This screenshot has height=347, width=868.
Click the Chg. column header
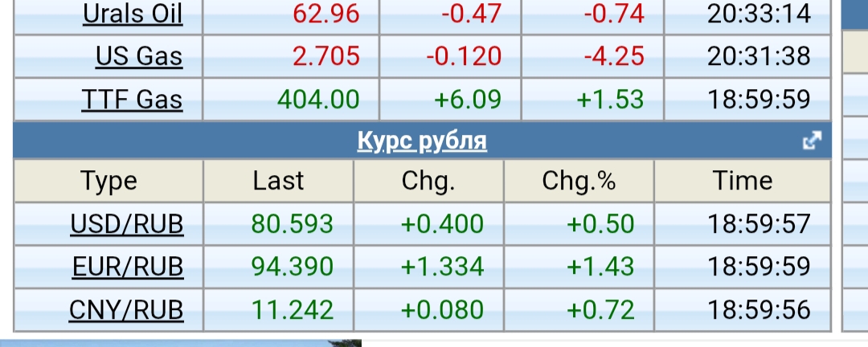428,182
